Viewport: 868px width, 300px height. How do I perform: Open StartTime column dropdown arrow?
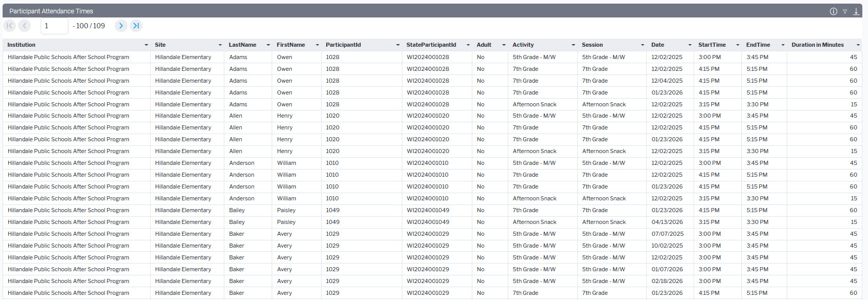tap(738, 45)
